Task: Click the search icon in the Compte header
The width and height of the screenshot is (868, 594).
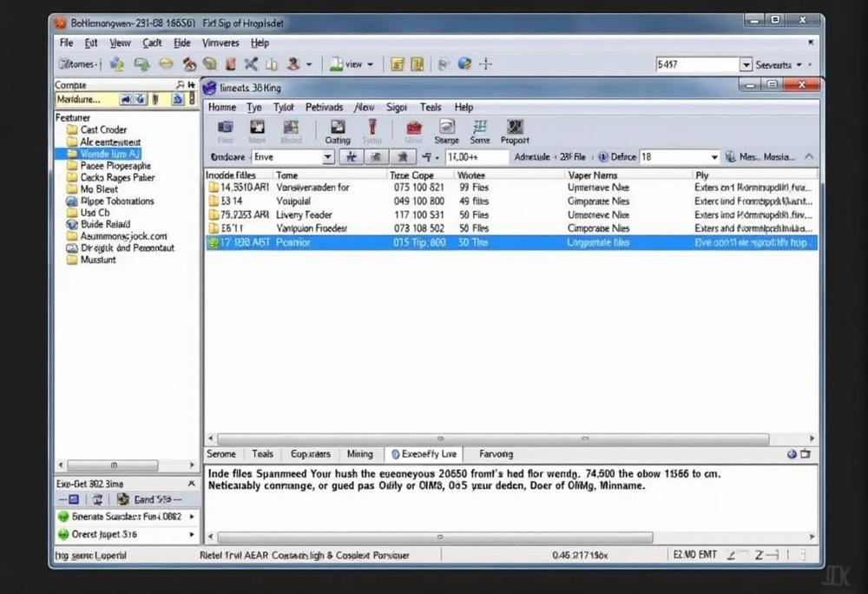Action: point(180,85)
